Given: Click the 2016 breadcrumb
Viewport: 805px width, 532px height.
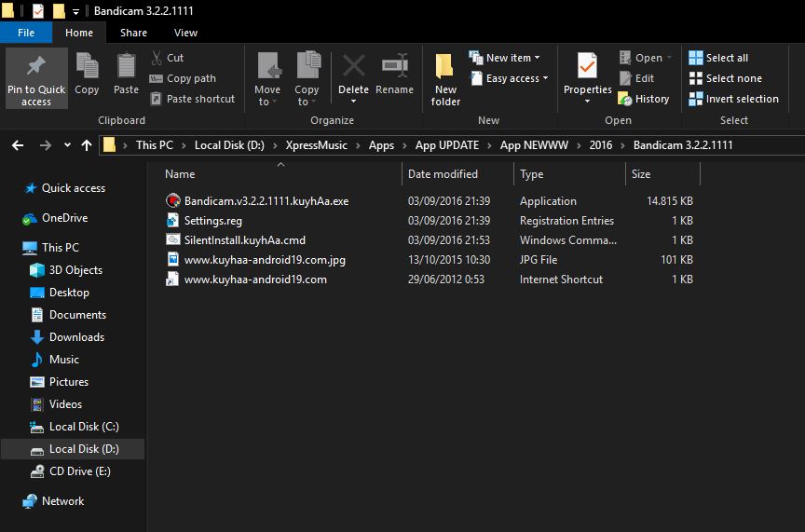Looking at the screenshot, I should 601,145.
